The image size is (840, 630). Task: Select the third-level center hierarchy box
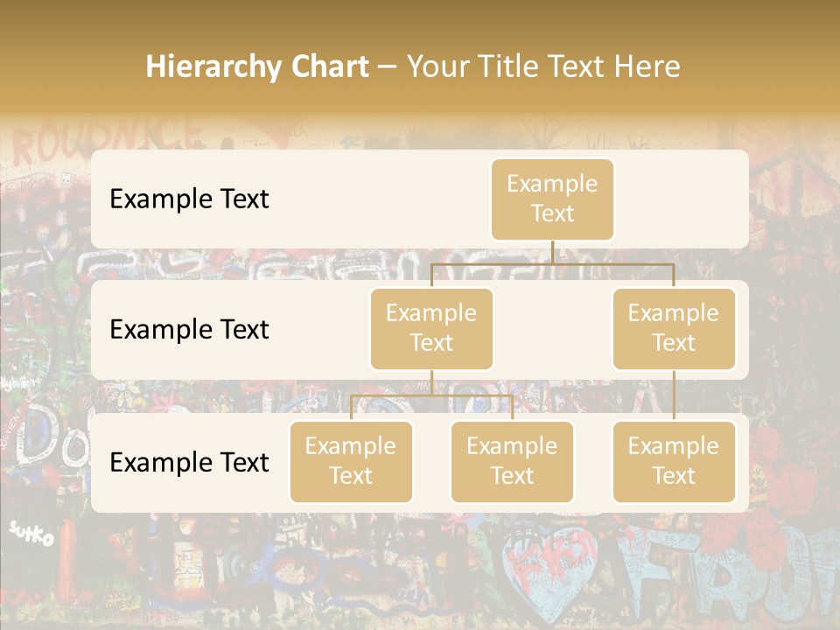click(512, 461)
